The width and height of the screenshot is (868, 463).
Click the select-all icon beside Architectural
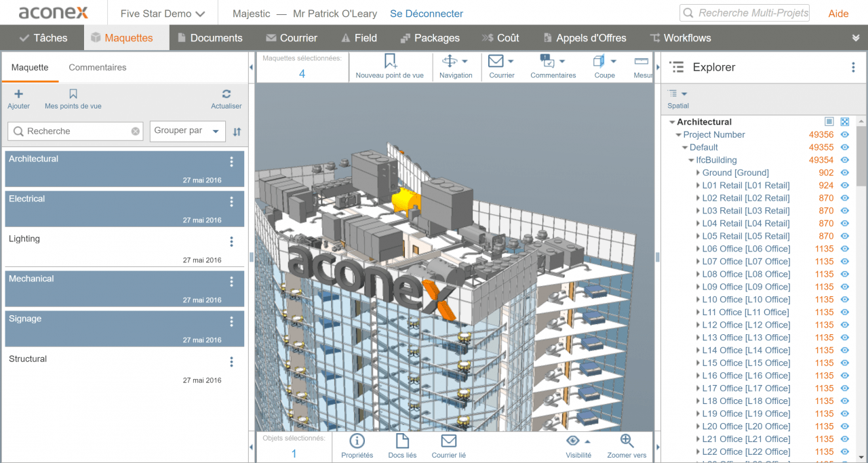[x=829, y=122]
